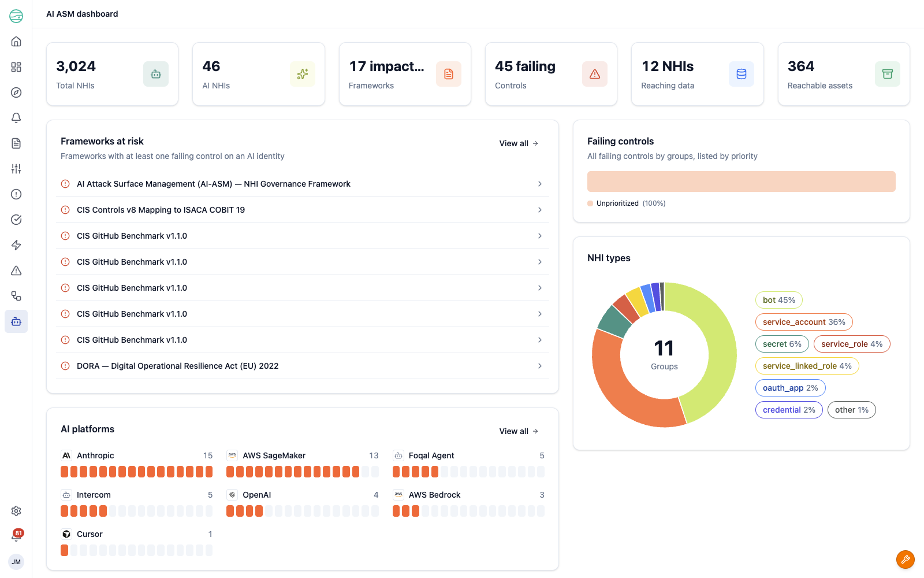Open the AWS Bedrock platform label
The width and height of the screenshot is (924, 578).
(434, 495)
